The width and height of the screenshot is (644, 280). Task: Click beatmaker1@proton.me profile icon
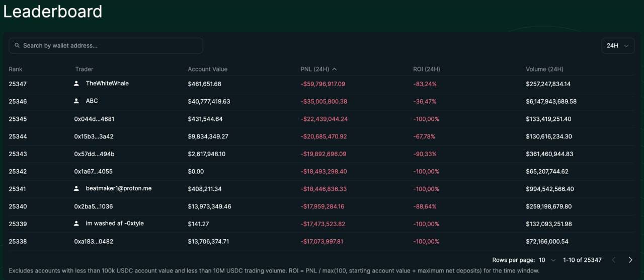[76, 189]
